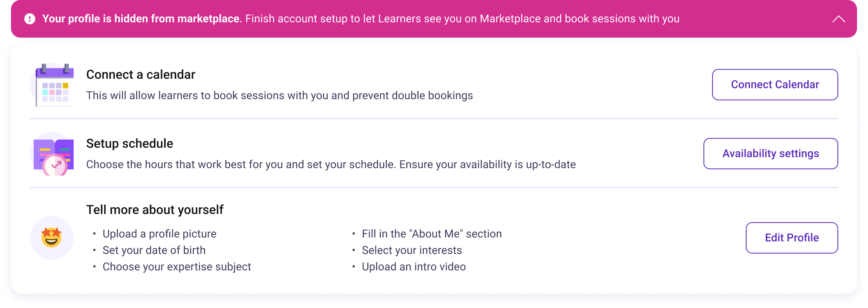Screen dimensions: 868x308
Task: Select the Upload an intro video item
Action: point(414,266)
